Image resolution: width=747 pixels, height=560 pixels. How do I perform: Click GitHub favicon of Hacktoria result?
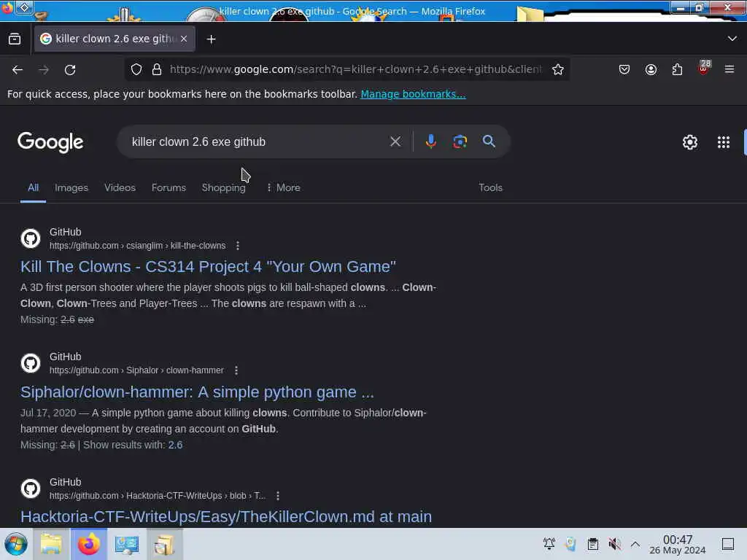click(x=31, y=488)
